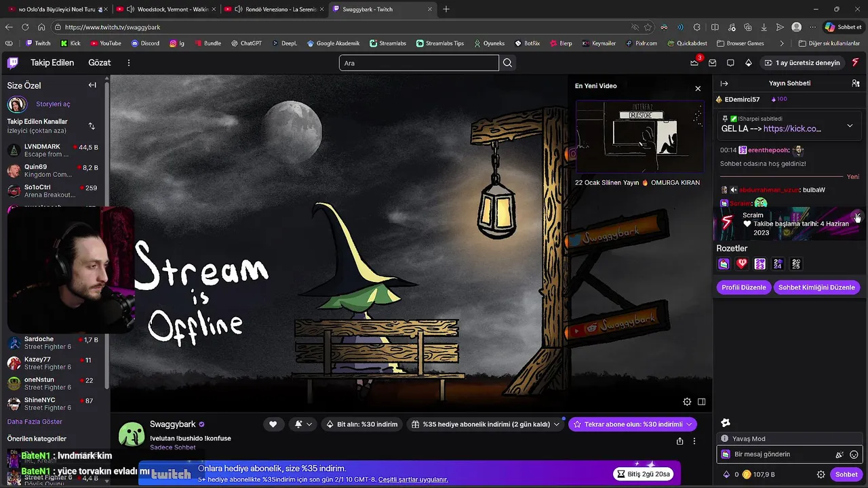The image size is (868, 488).
Task: Open Sardoche channel in sidebar
Action: coord(53,343)
